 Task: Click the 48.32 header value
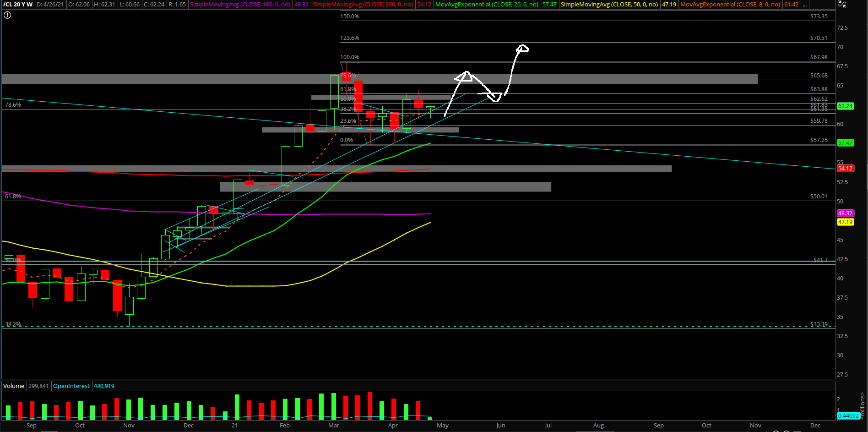(301, 4)
